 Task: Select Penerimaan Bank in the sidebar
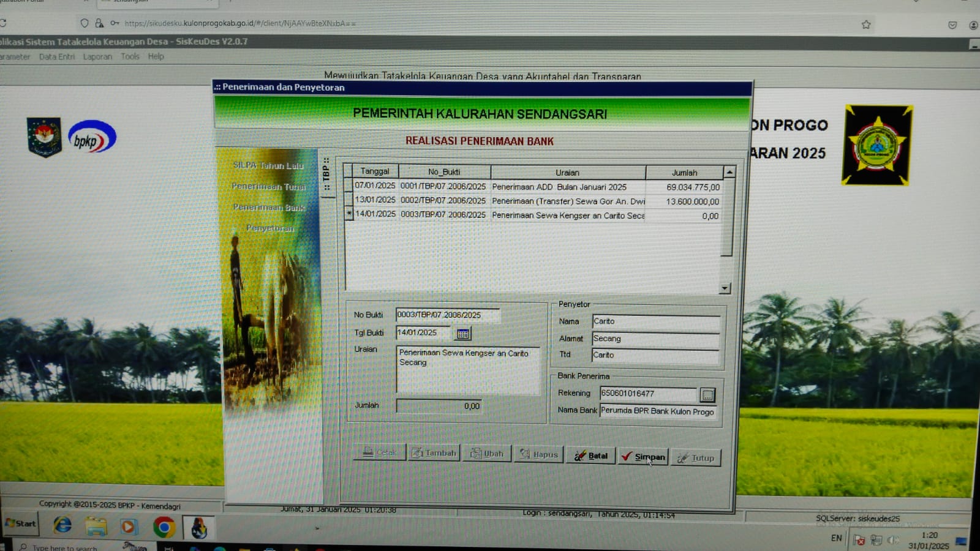pyautogui.click(x=269, y=208)
